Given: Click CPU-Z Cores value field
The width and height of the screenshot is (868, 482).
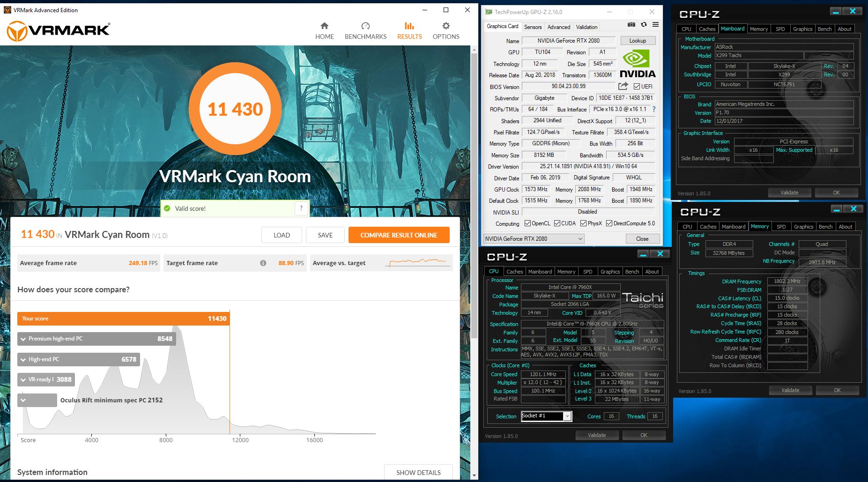Looking at the screenshot, I should [611, 416].
